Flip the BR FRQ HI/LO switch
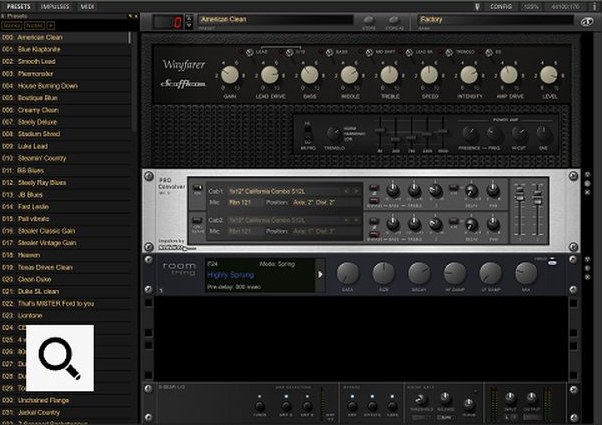The image size is (602, 425). pos(308,133)
